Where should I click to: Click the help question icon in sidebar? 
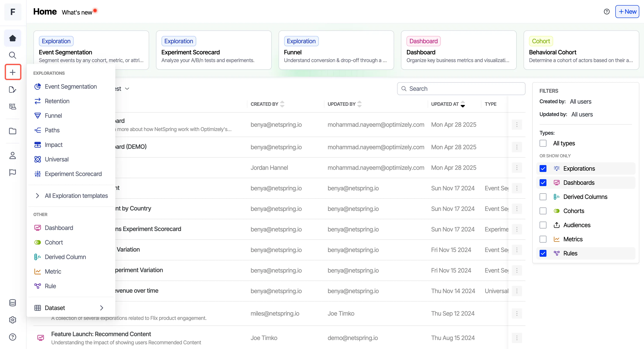point(12,337)
